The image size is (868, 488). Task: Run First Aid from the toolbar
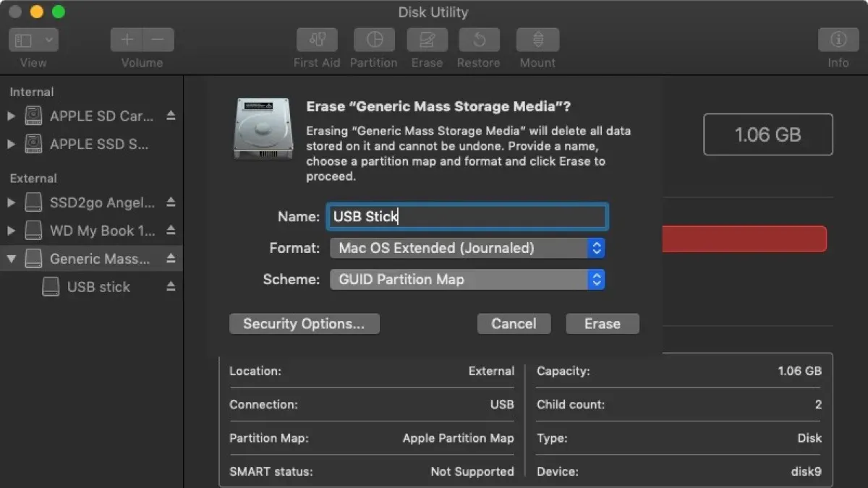click(x=317, y=40)
